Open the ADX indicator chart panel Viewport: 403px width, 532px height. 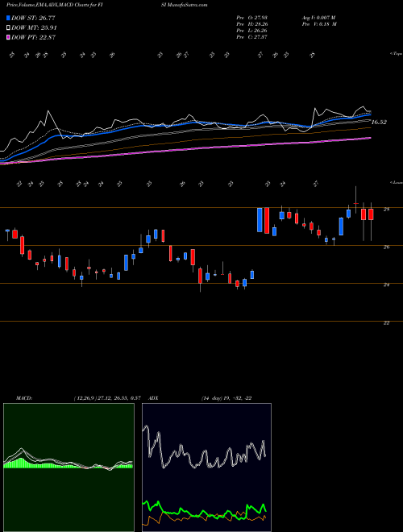click(206, 468)
